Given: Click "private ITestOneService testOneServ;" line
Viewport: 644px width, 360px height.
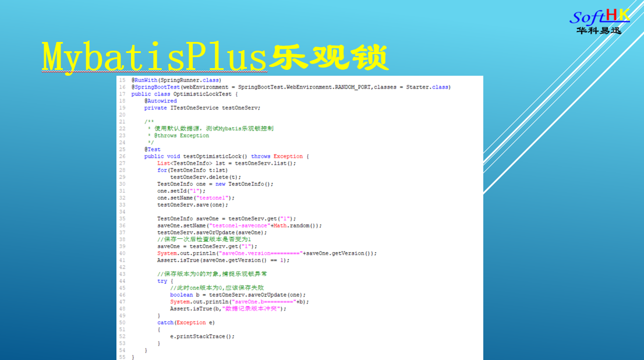Looking at the screenshot, I should coord(202,108).
